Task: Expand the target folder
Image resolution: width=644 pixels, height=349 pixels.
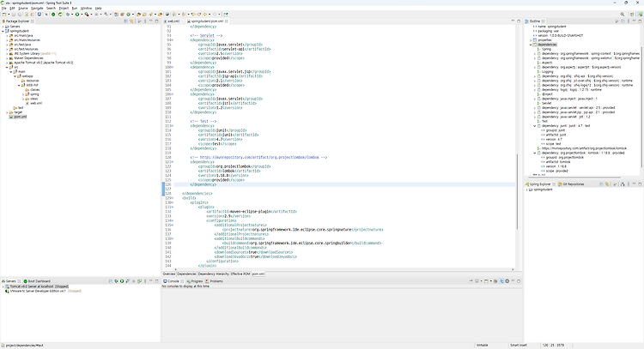Action: tap(8, 112)
